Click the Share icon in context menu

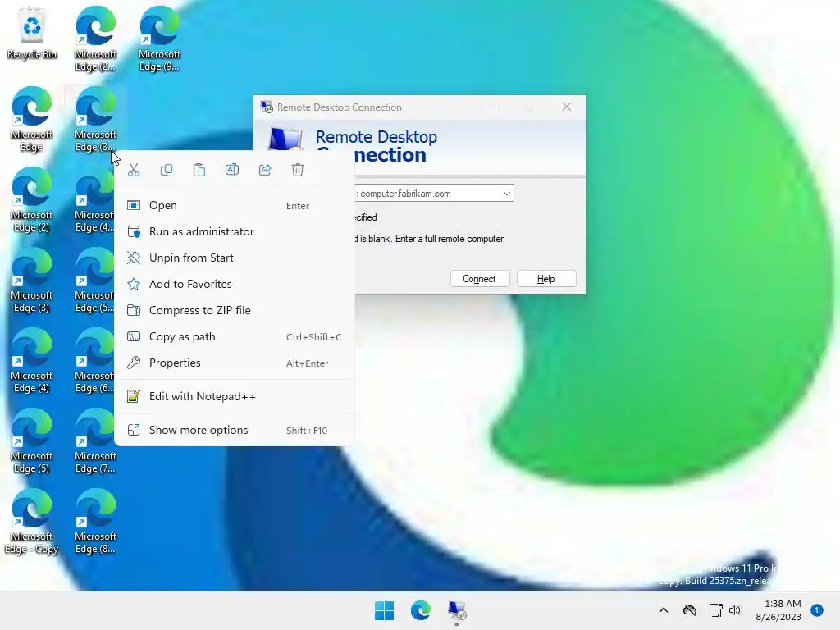click(x=265, y=170)
